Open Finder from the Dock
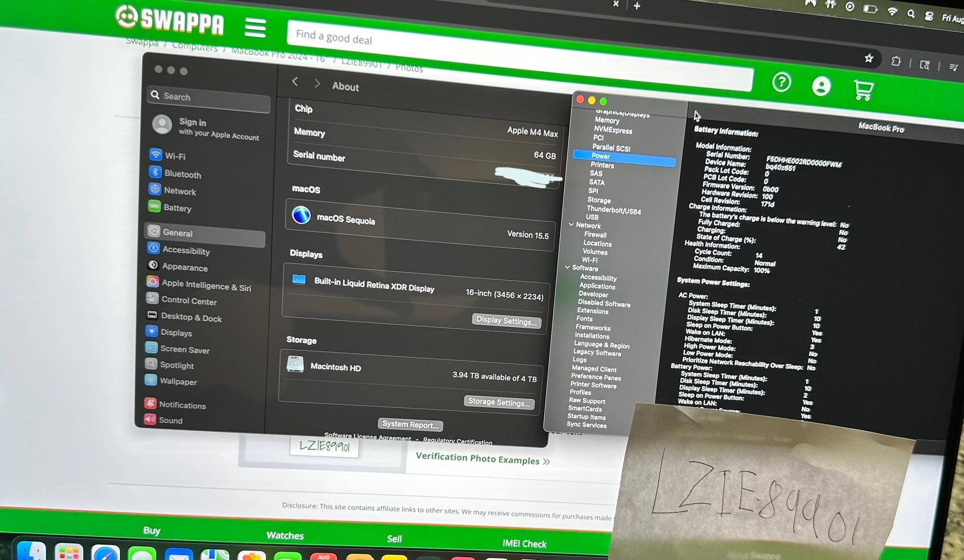 [32, 551]
